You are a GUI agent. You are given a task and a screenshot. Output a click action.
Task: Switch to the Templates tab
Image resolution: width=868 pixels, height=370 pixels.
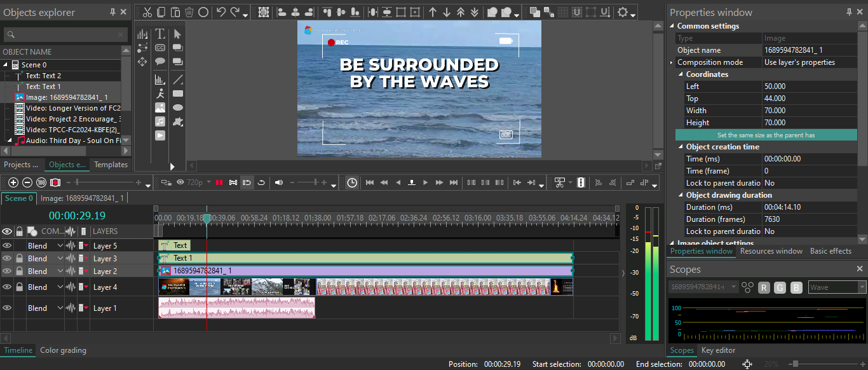[x=111, y=165]
